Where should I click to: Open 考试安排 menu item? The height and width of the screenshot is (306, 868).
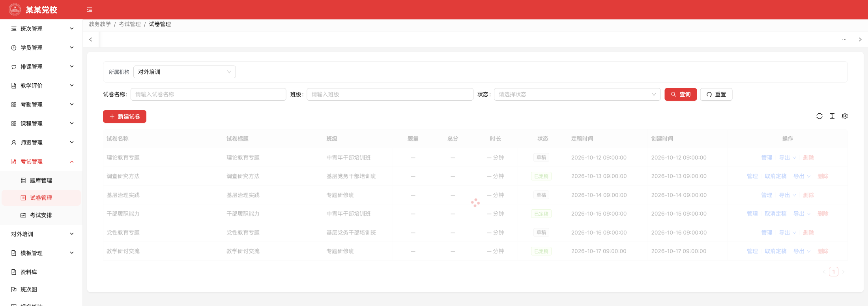(41, 215)
